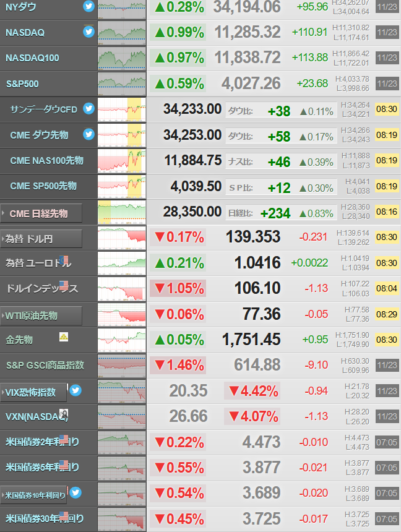Click the Twitter icon beside NYダウ
401x532 pixels.
(x=88, y=6)
